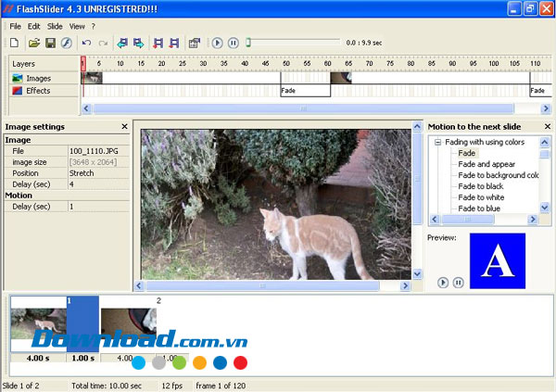Click the Flash publish icon in toolbar
556x392 pixels.
click(x=67, y=43)
